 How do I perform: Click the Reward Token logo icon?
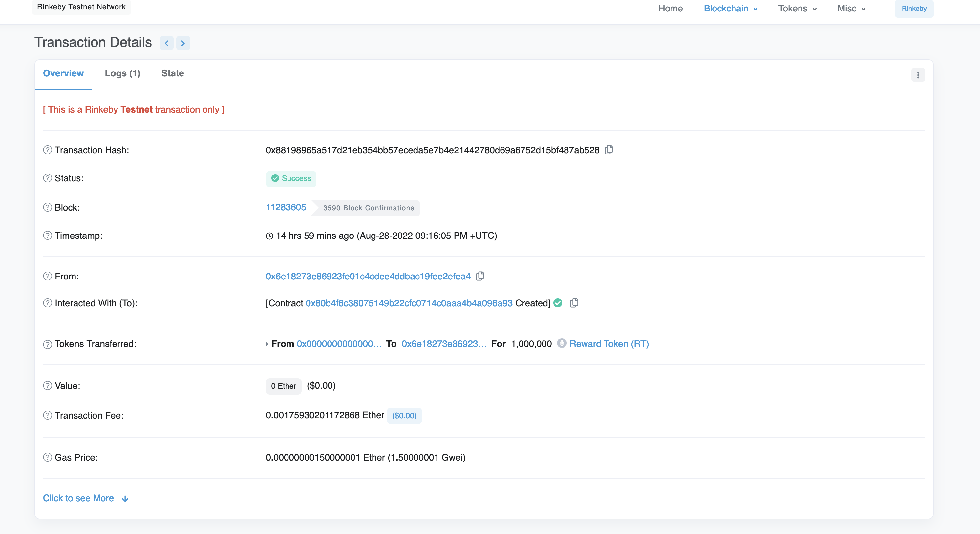pyautogui.click(x=562, y=344)
